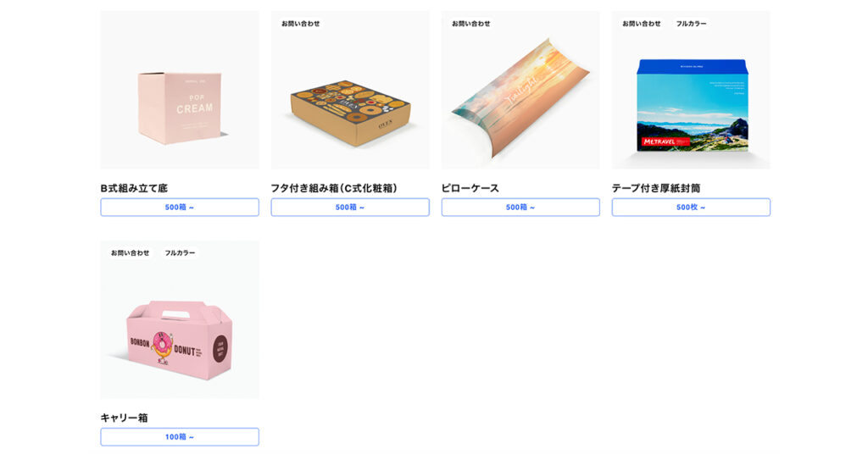Select the フタ付き組み箱(C式化粧箱) title link
This screenshot has height=454, width=868.
point(334,188)
